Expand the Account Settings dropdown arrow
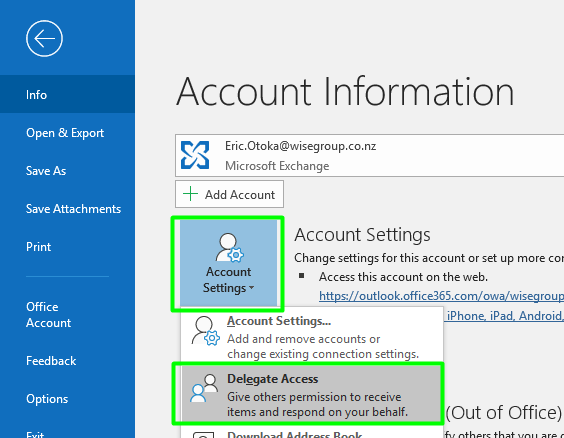The width and height of the screenshot is (564, 438). [251, 288]
